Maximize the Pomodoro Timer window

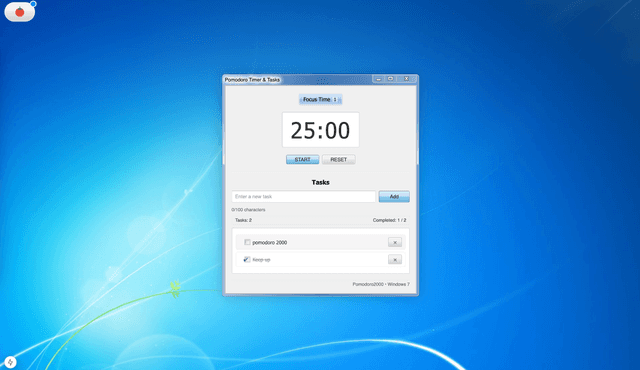pos(391,79)
